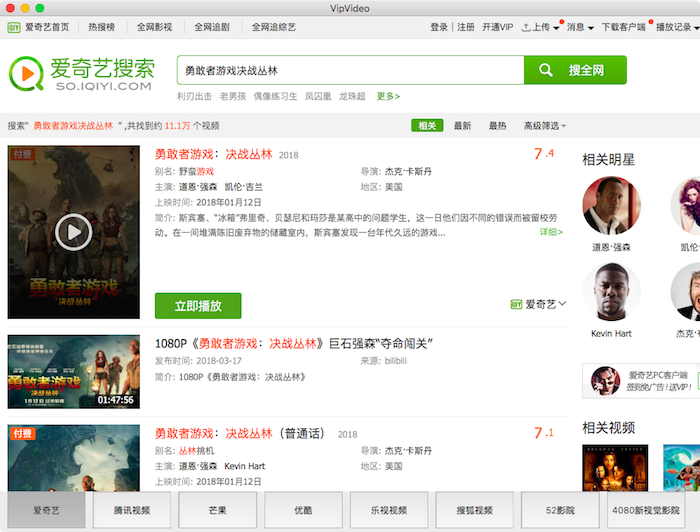
Task: Play the first movie poster's play icon
Action: 74,232
